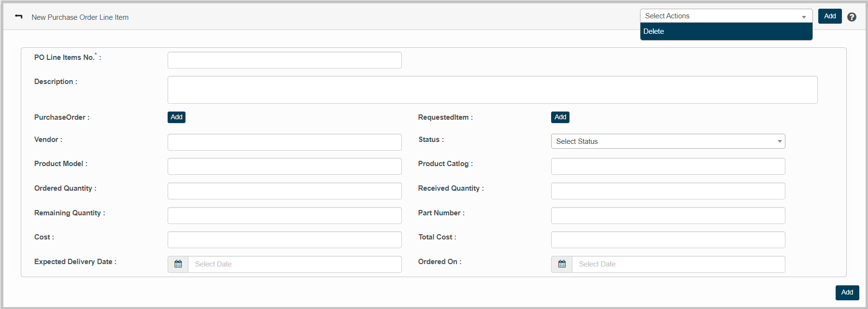Click the Total Cost field

coord(668,240)
